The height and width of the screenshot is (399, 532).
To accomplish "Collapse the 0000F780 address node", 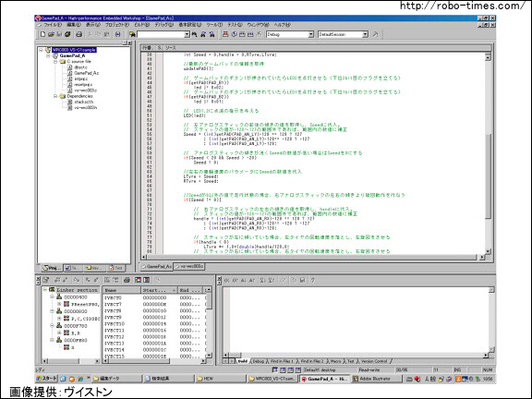I will click(x=52, y=325).
